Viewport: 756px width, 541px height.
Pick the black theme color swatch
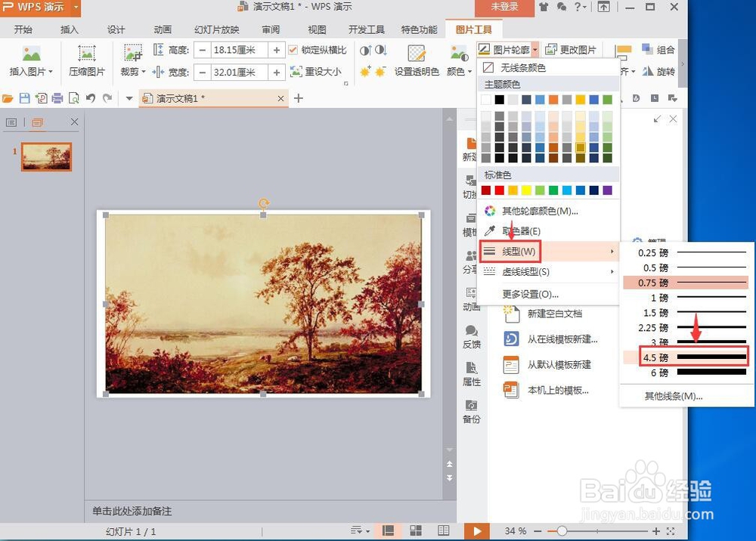[x=500, y=100]
